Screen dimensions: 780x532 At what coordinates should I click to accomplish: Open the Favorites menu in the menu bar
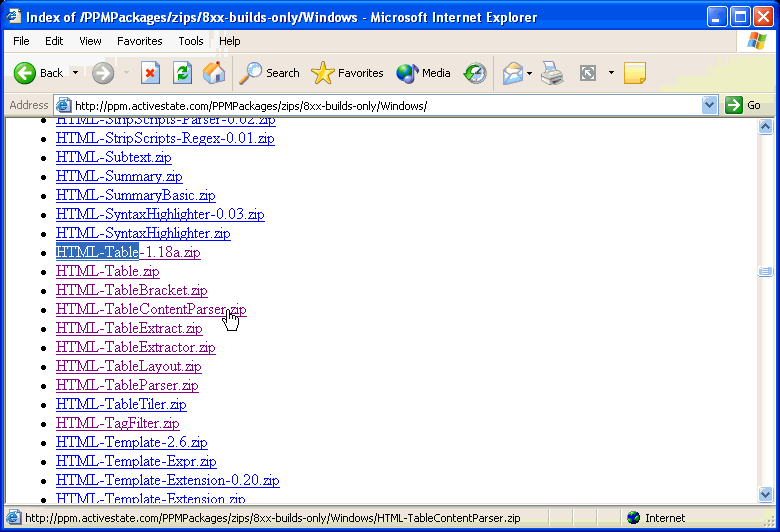point(139,41)
